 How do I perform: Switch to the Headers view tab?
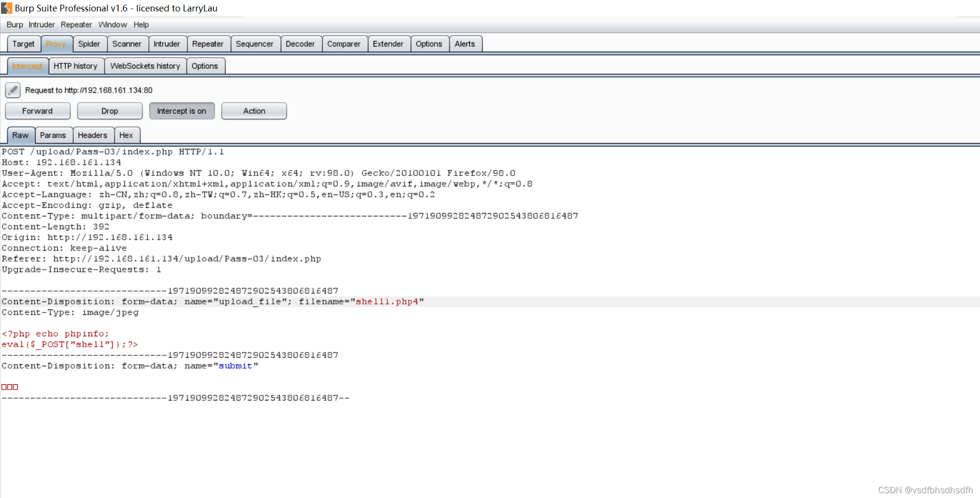(x=93, y=135)
